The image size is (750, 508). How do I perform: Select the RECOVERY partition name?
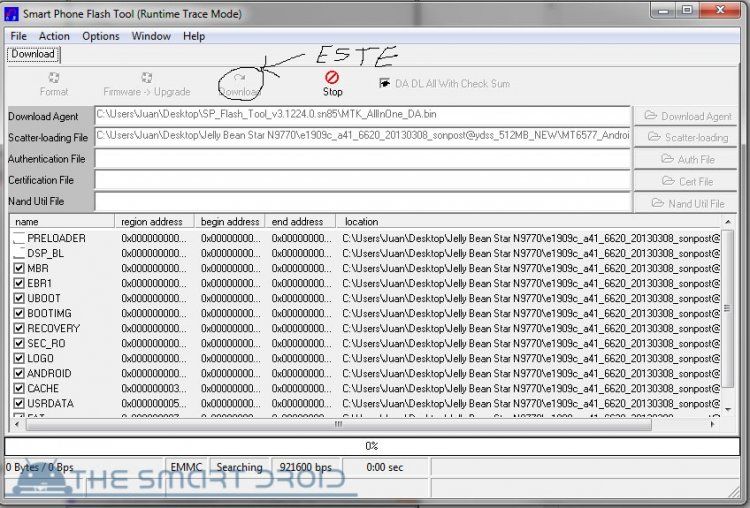54,329
